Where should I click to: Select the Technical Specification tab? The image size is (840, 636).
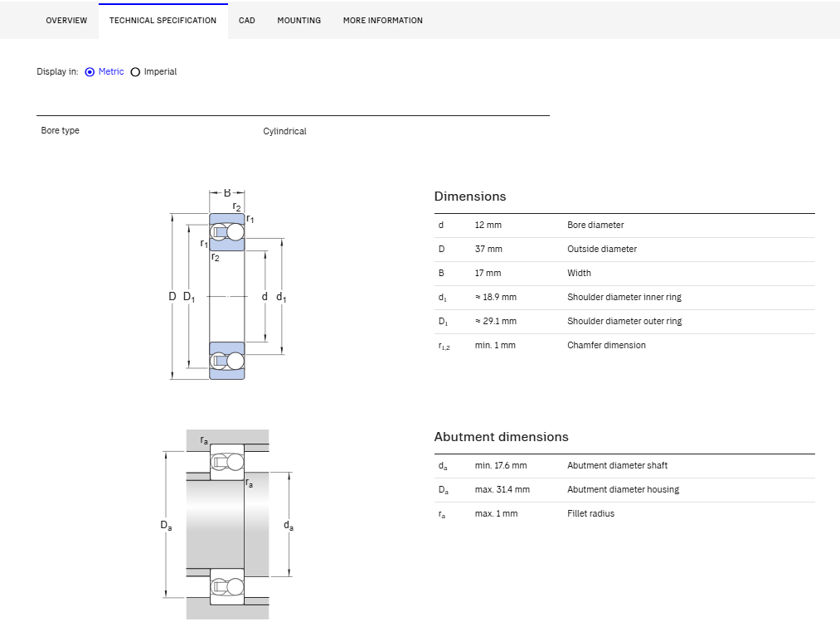[163, 21]
